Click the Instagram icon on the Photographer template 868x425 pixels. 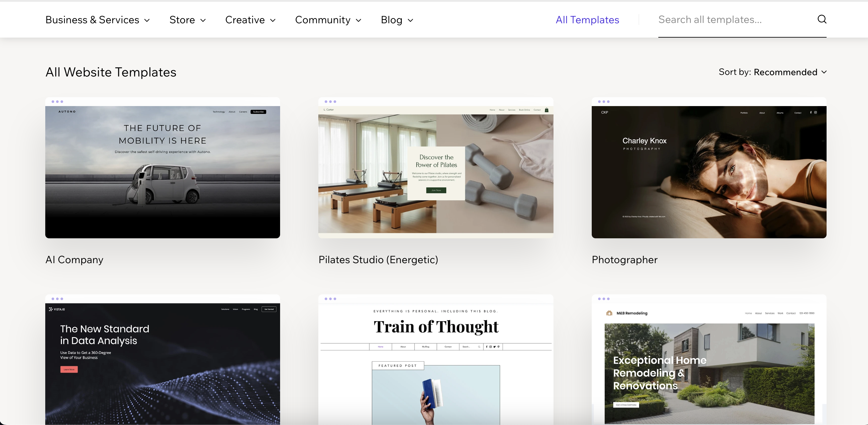(816, 112)
